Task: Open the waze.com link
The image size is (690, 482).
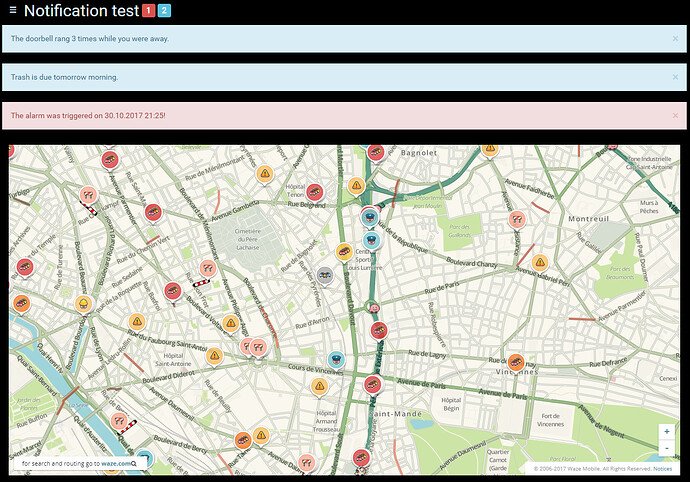Action: click(x=113, y=464)
